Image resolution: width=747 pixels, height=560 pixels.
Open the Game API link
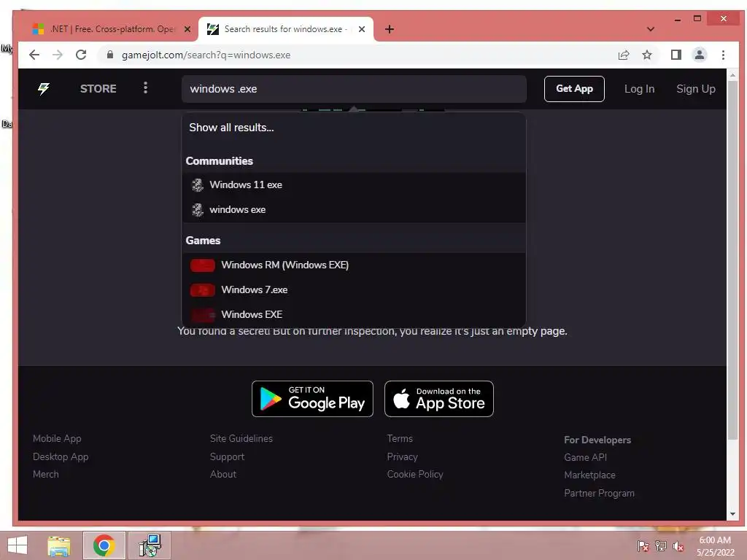(x=586, y=457)
